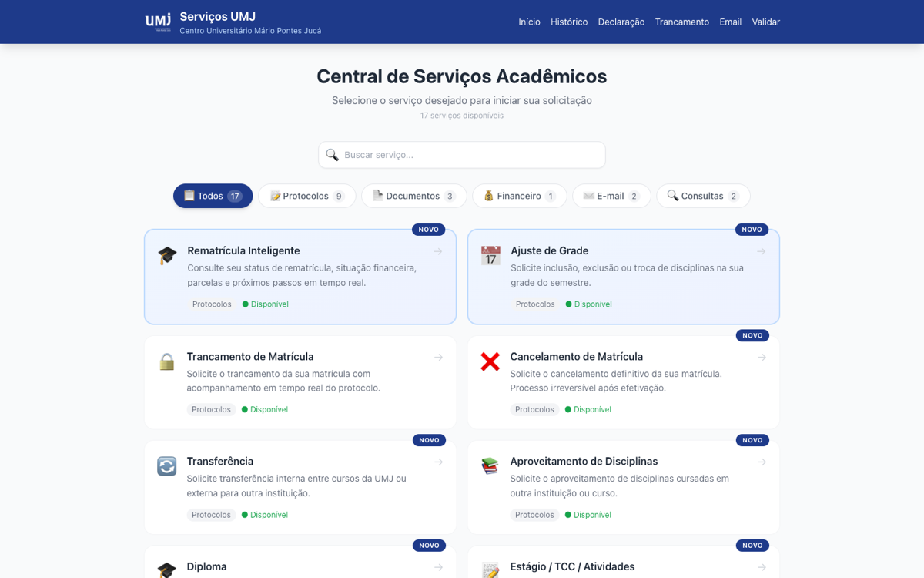The image size is (924, 578).
Task: Activate the Financeiro filter
Action: [x=519, y=196]
